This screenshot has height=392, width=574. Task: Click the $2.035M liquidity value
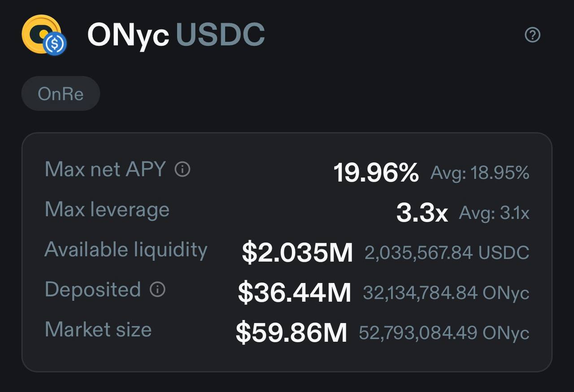297,252
